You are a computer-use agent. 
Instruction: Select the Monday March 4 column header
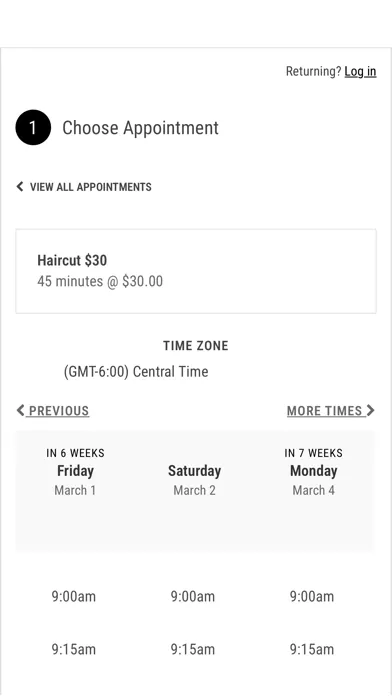313,472
